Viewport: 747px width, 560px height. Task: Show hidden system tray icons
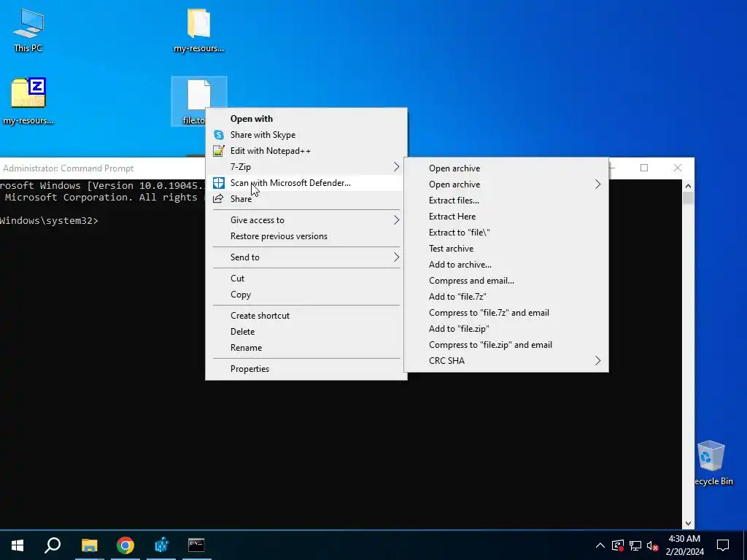600,545
